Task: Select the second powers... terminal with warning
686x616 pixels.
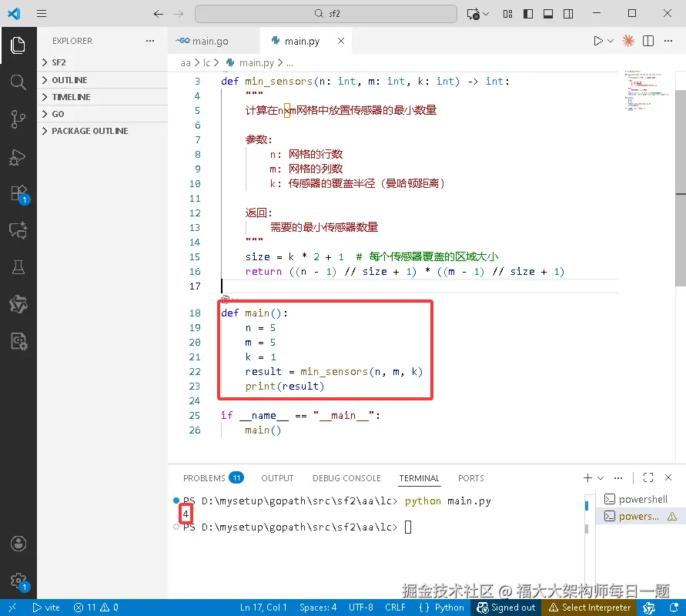Action: click(641, 516)
